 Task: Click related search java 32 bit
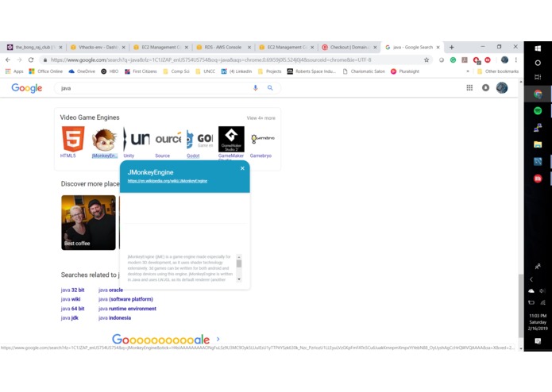[x=72, y=290]
